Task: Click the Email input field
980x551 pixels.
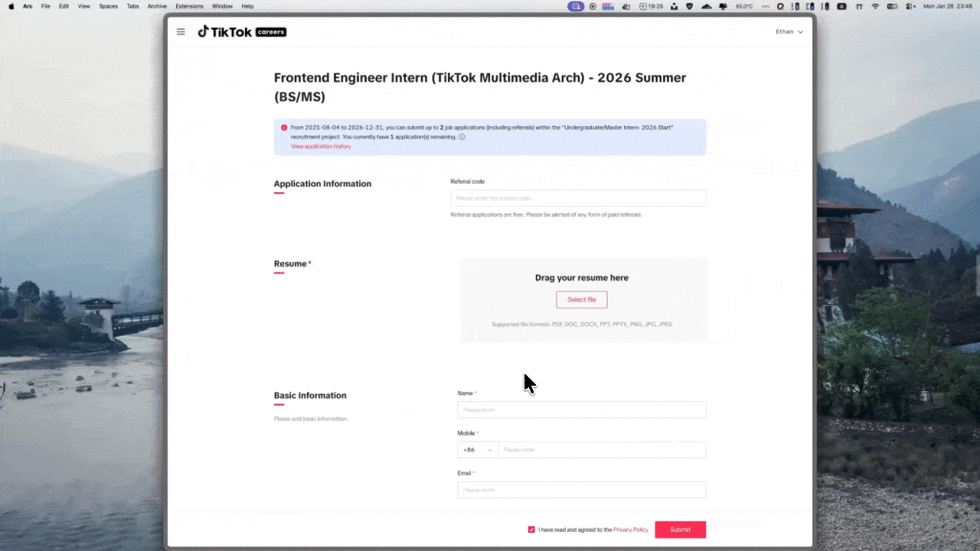Action: pyautogui.click(x=581, y=490)
